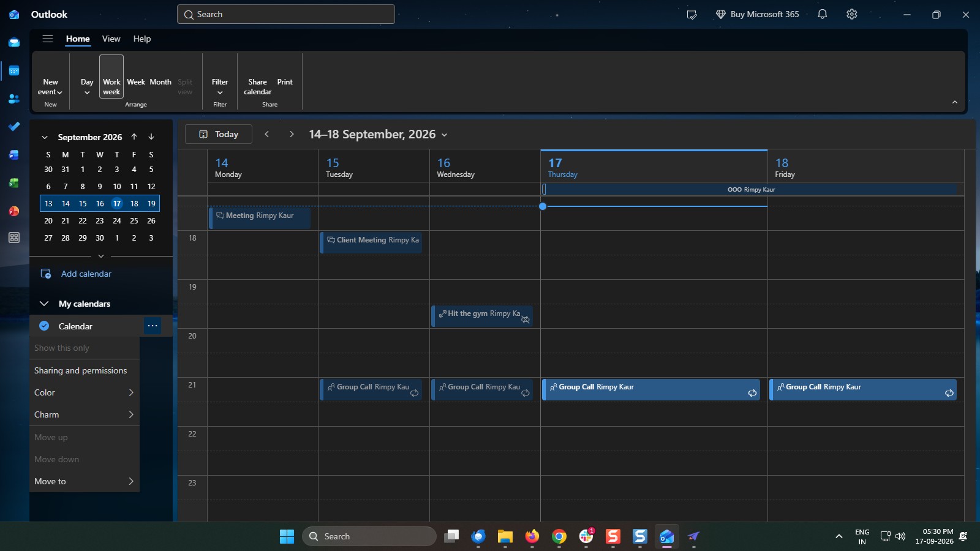Collapse the ribbon with the chevron

point(954,102)
